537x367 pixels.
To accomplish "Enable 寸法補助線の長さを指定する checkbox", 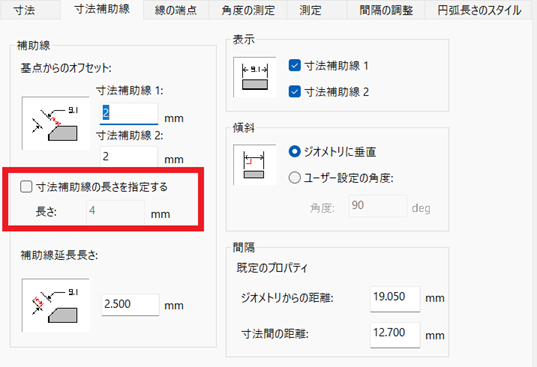I will 26,187.
